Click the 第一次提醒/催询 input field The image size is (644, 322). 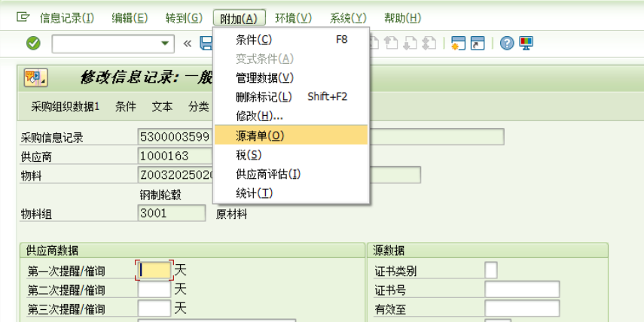(155, 269)
